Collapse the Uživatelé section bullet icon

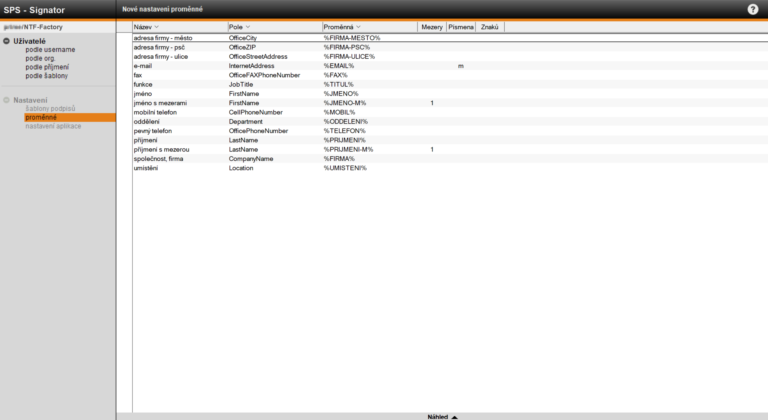click(7, 41)
